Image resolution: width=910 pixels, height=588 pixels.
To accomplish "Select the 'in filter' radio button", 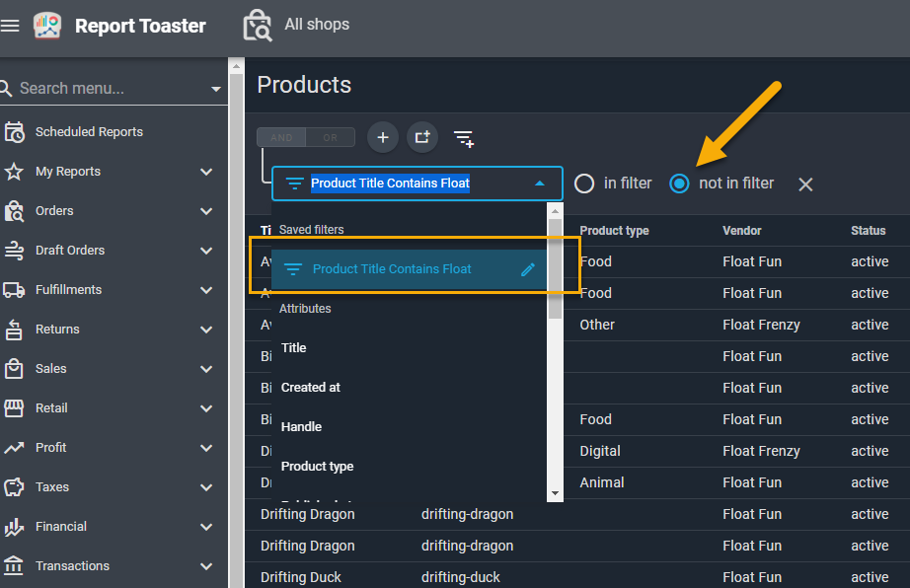I will pyautogui.click(x=584, y=184).
